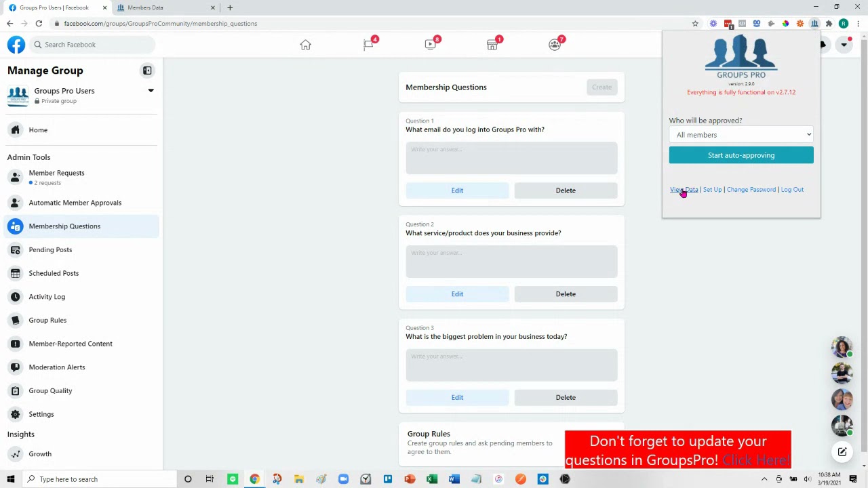This screenshot has width=868, height=488.
Task: Click the Activity Log clock icon
Action: 16,297
